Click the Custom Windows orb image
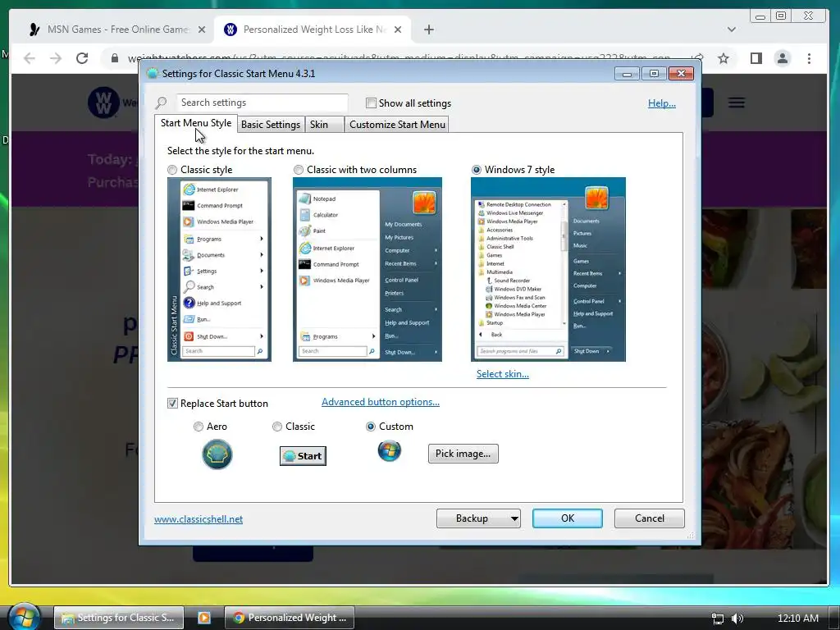 coord(390,450)
